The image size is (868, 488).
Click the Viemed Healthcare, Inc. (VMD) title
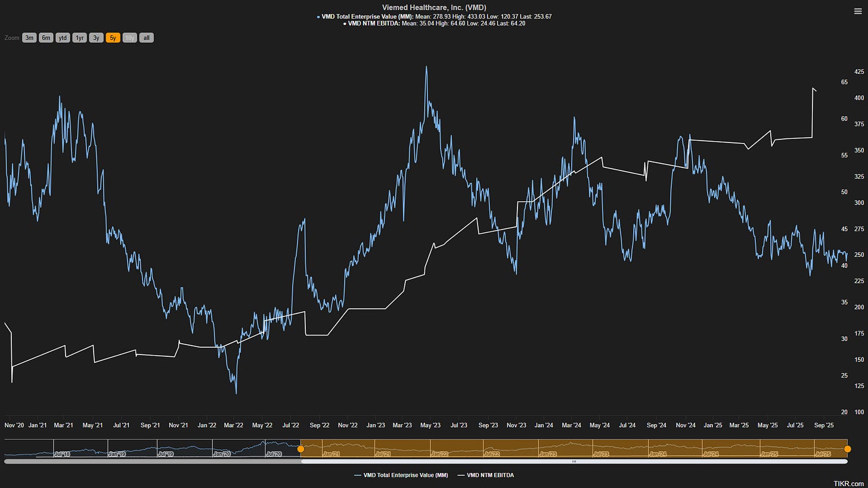click(434, 7)
